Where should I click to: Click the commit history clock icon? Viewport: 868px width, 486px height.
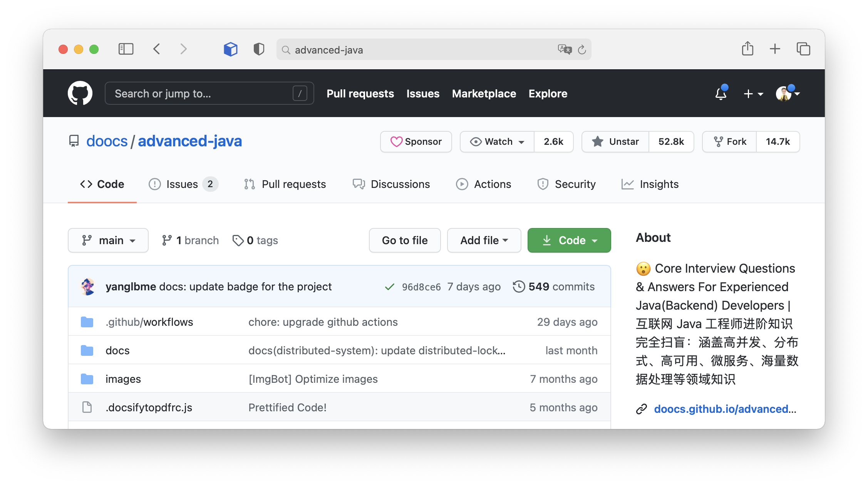click(519, 287)
